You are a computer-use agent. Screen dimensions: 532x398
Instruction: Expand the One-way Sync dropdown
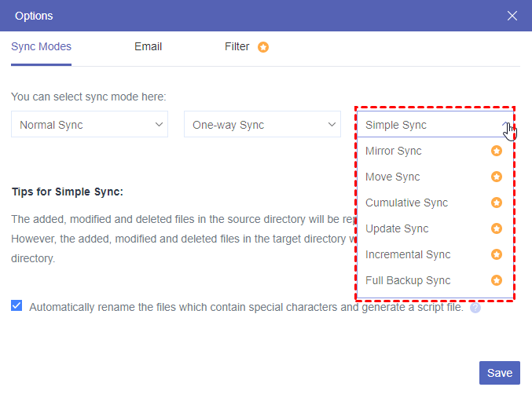[262, 125]
